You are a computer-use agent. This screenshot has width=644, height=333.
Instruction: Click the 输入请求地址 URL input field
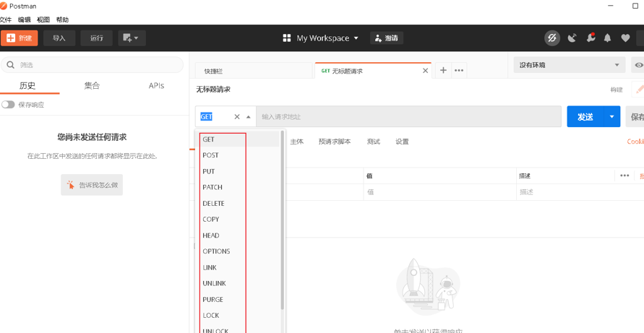408,116
